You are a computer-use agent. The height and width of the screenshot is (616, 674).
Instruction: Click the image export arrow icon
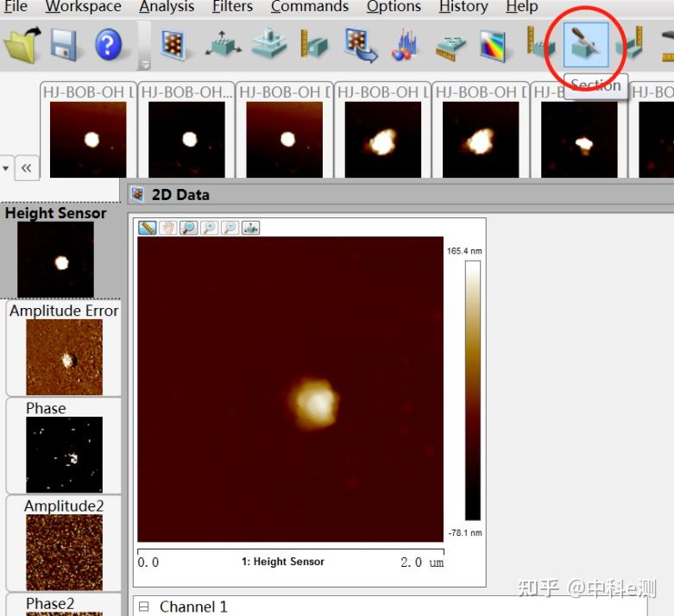(x=361, y=45)
